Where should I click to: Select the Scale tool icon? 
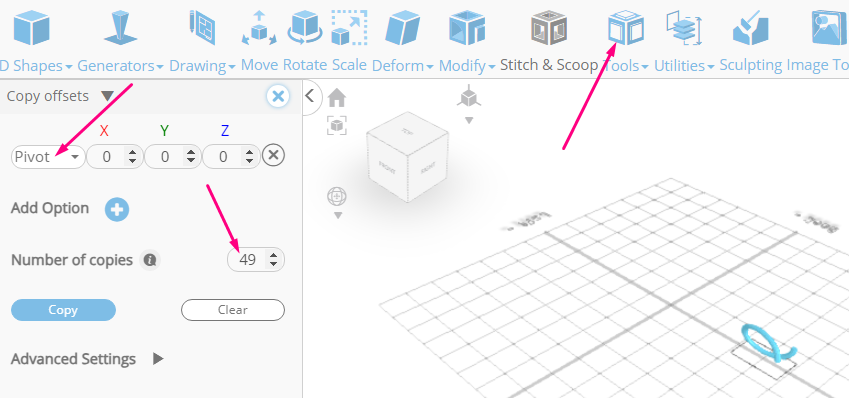349,27
